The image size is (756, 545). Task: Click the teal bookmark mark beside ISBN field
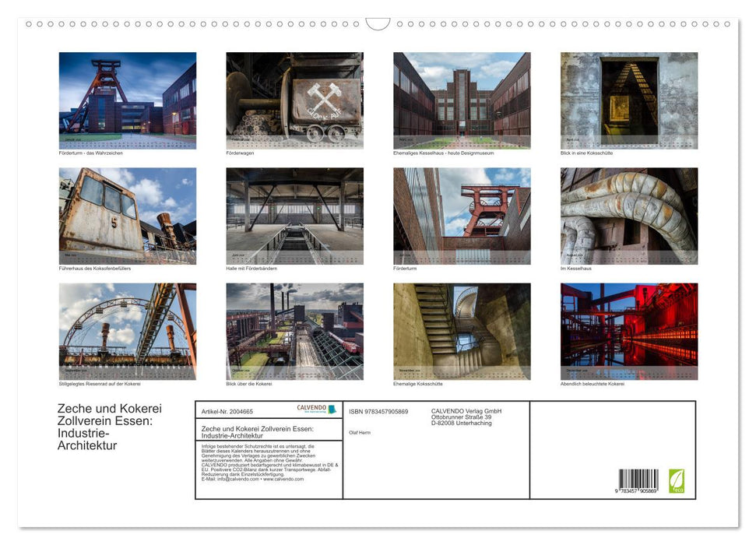332,409
